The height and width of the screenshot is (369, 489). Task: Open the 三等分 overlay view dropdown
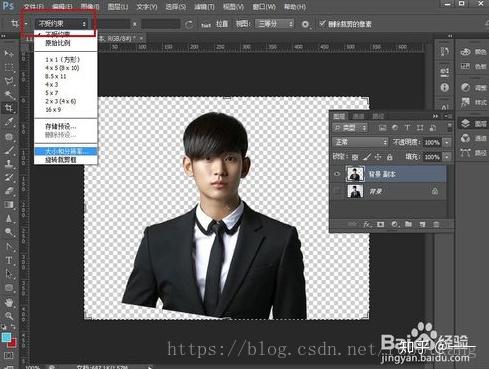(274, 24)
